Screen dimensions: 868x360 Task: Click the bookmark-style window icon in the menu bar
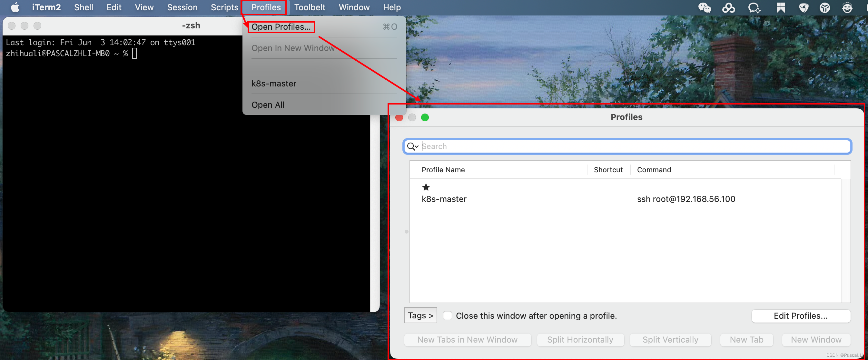pos(781,7)
